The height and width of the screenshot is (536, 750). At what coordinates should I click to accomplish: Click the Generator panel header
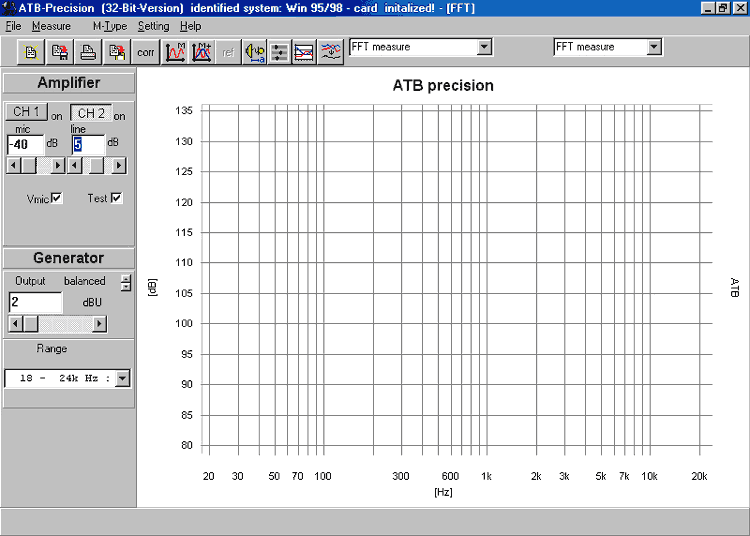point(69,258)
